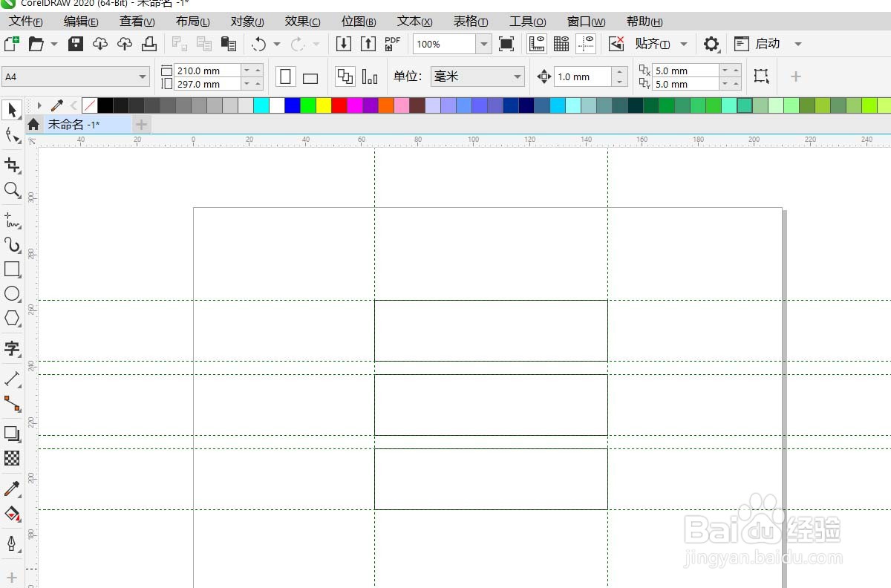Image resolution: width=891 pixels, height=588 pixels.
Task: Expand open-file dropdown arrow
Action: coord(54,44)
